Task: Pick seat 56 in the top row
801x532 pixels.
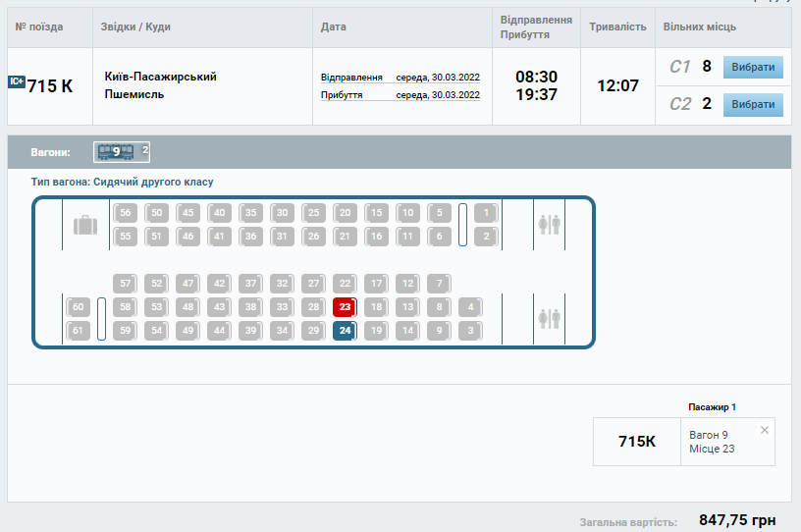Action: point(125,212)
